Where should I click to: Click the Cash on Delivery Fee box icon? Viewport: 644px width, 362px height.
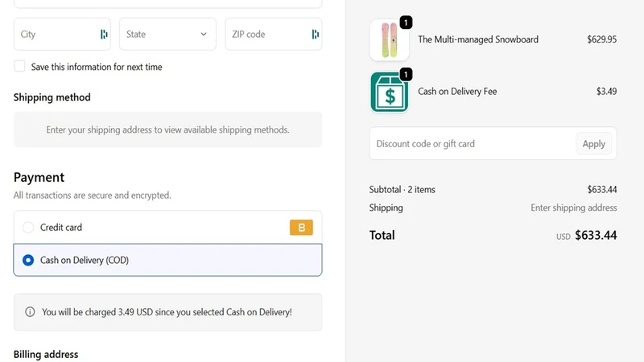pos(390,92)
